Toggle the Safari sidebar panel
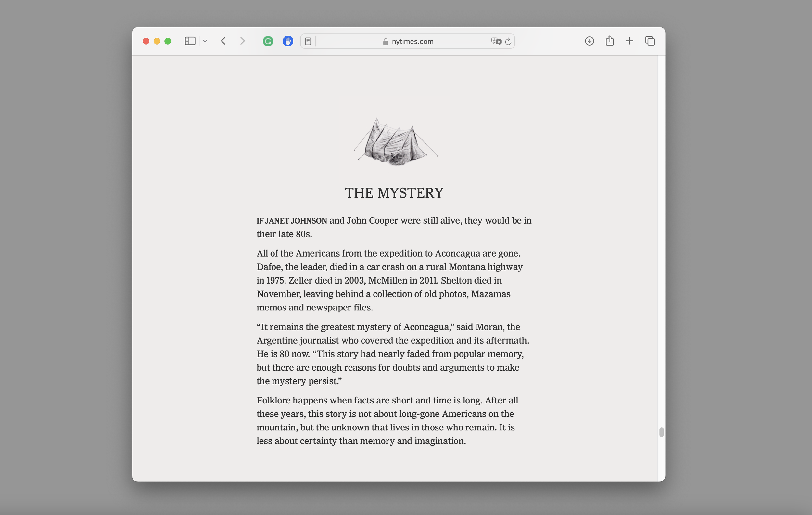 click(190, 41)
